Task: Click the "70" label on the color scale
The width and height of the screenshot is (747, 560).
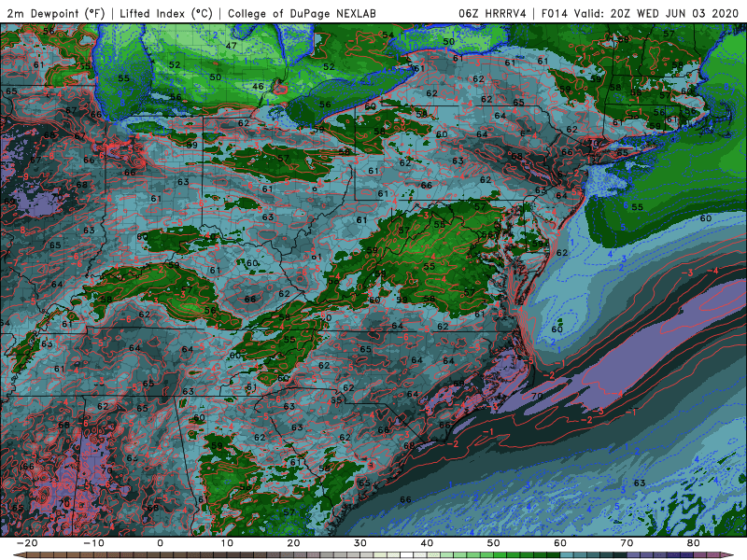Action: [627, 543]
